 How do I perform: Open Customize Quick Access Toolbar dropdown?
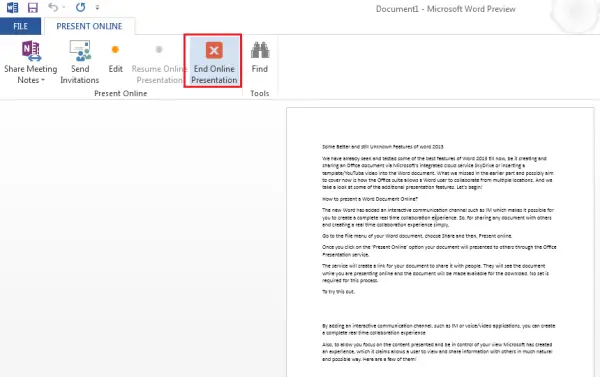pos(97,8)
